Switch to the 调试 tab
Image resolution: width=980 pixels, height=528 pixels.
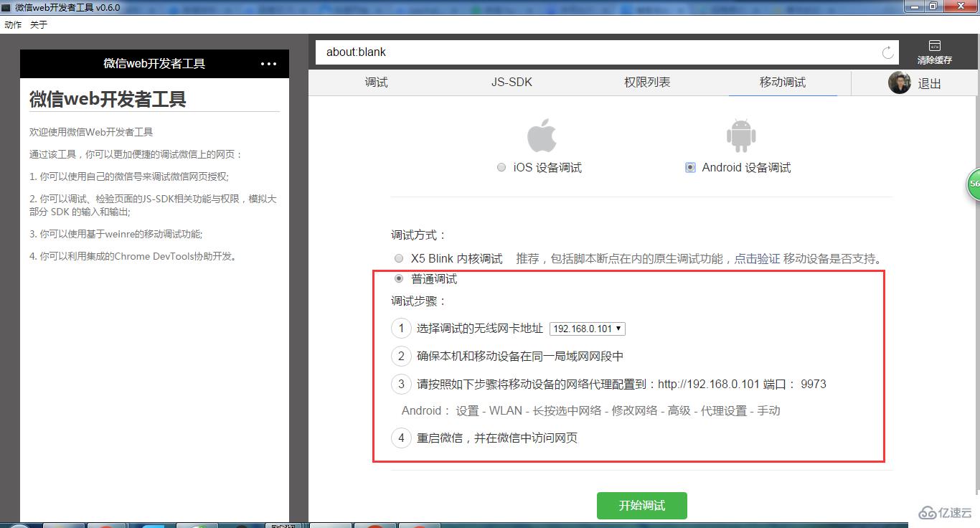tap(376, 82)
